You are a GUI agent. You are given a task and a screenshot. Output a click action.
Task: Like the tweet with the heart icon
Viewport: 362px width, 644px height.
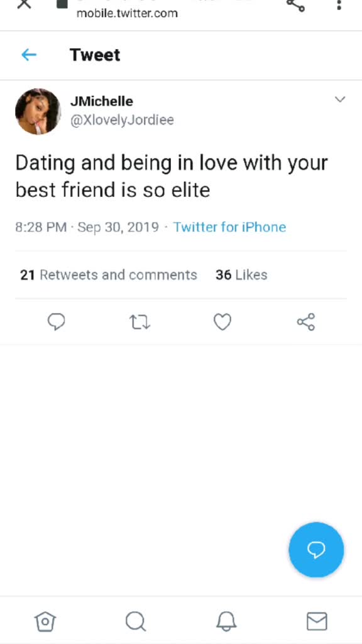pyautogui.click(x=222, y=322)
